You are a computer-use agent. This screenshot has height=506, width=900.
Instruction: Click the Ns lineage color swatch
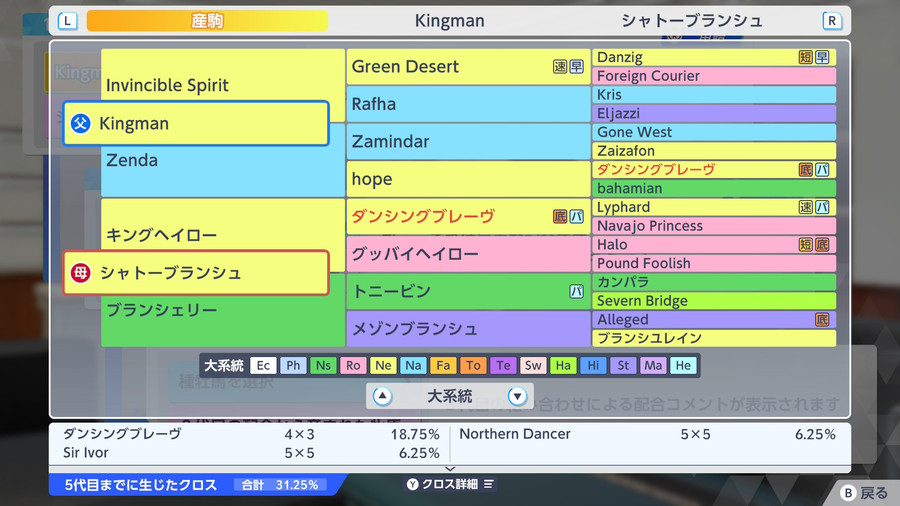tap(323, 365)
